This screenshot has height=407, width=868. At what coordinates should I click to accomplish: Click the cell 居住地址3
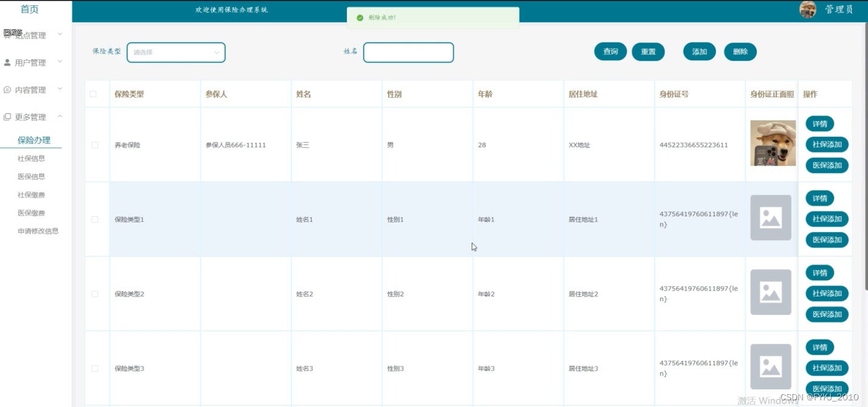coord(584,369)
